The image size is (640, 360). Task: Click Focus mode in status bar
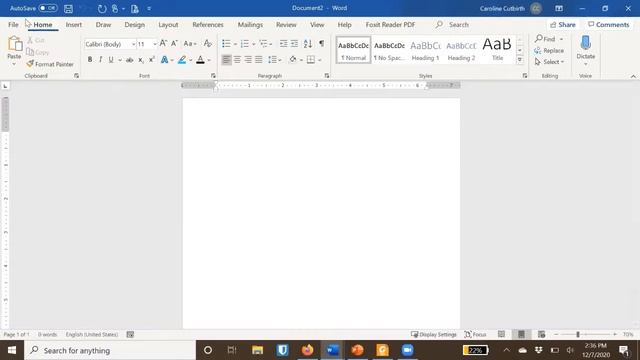coord(476,334)
